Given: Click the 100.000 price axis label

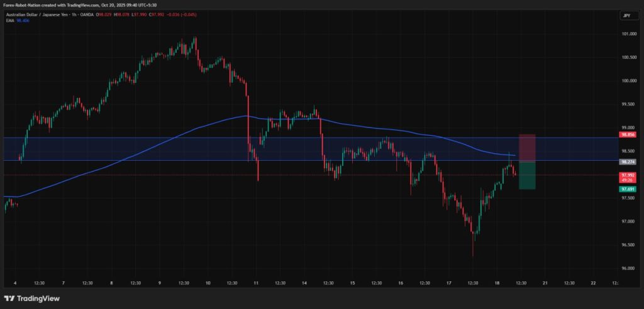Looking at the screenshot, I should (x=628, y=80).
